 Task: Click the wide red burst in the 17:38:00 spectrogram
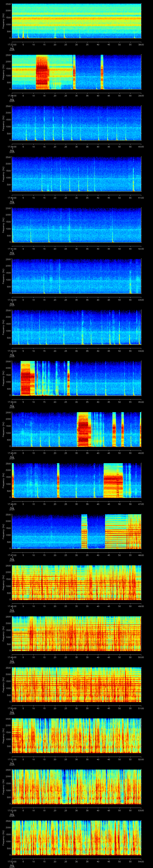42,72
